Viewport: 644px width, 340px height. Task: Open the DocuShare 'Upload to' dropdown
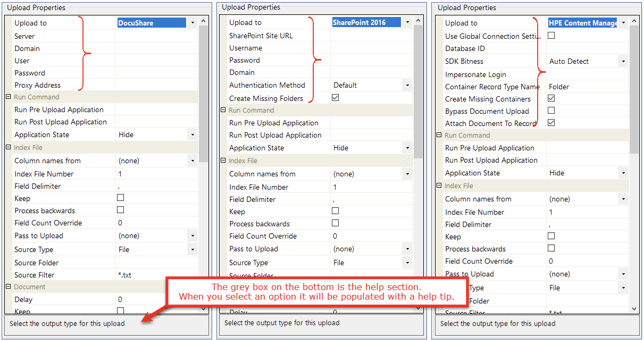[x=192, y=23]
